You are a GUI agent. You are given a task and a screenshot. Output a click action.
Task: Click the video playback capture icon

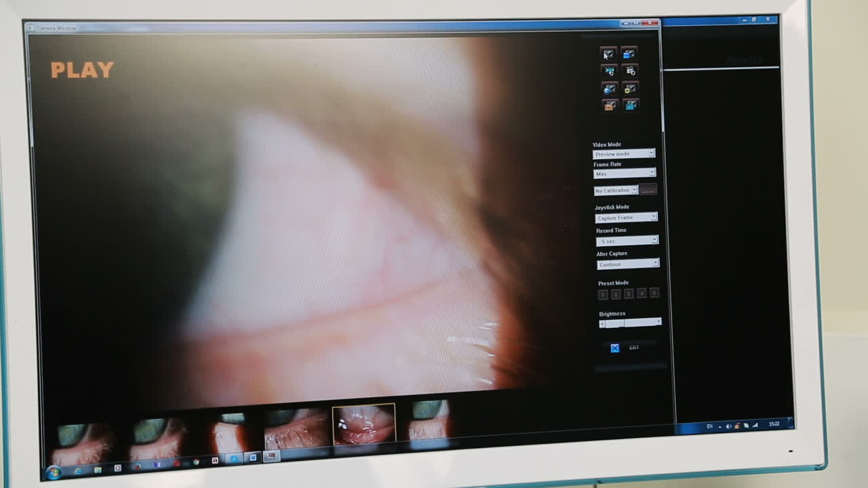tap(608, 70)
